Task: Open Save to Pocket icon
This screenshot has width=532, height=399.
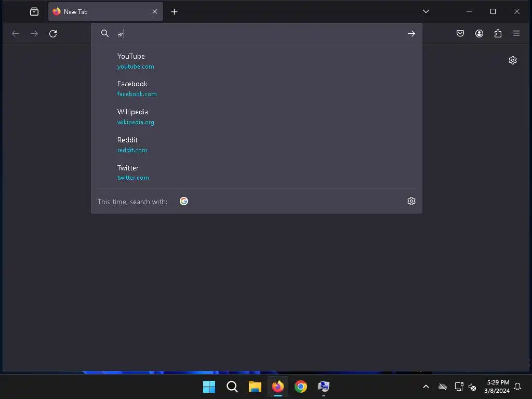Action: coord(460,33)
